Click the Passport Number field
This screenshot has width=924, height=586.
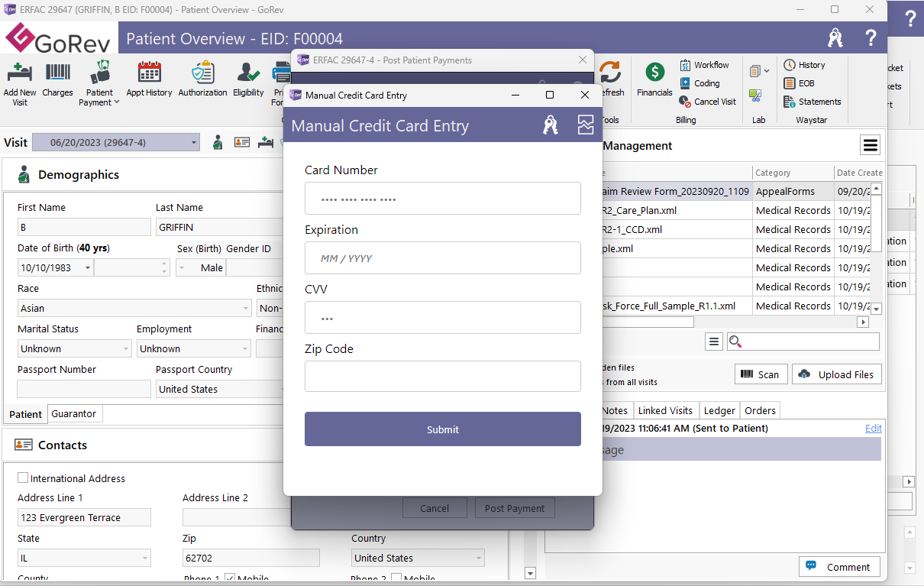coord(84,389)
